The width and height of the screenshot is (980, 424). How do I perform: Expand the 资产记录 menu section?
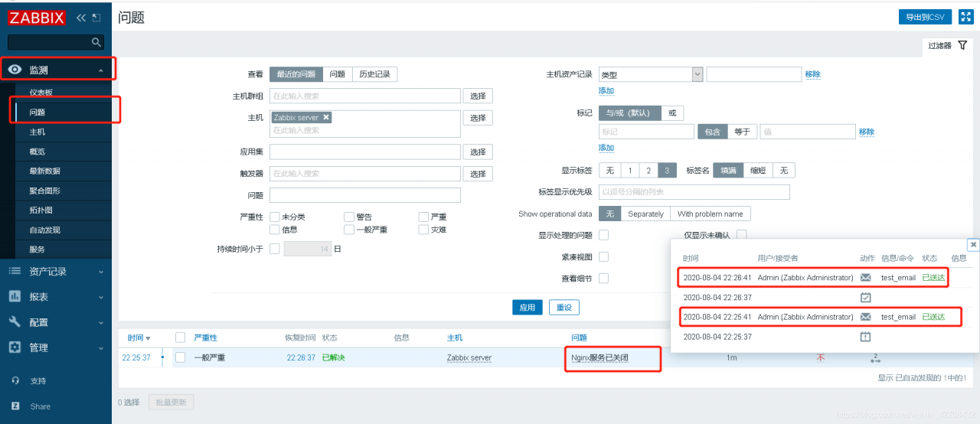[101, 272]
